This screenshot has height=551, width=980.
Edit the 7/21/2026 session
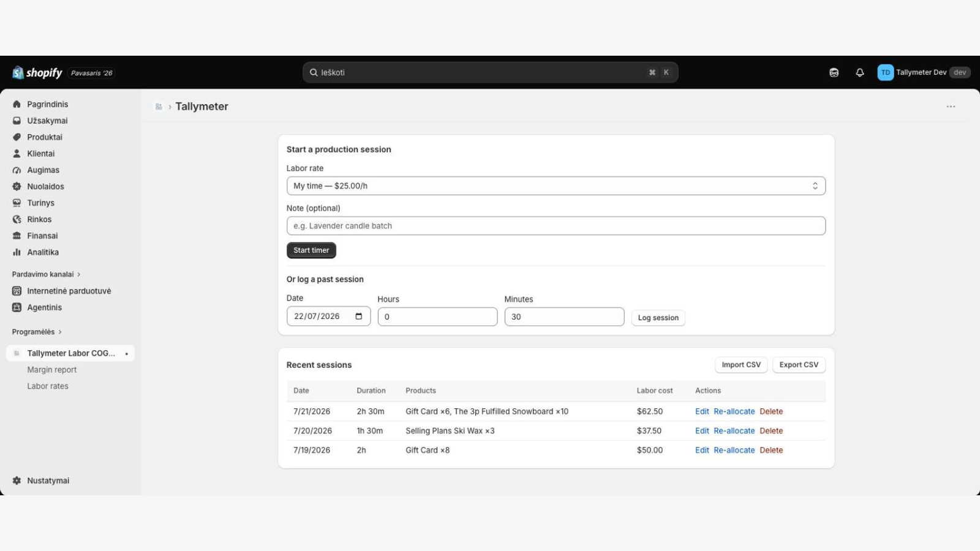(702, 411)
